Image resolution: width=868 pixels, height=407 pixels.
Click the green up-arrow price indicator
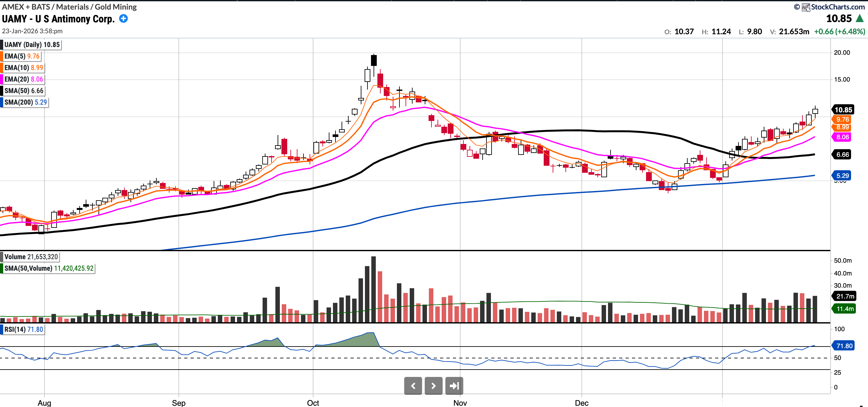[x=860, y=19]
